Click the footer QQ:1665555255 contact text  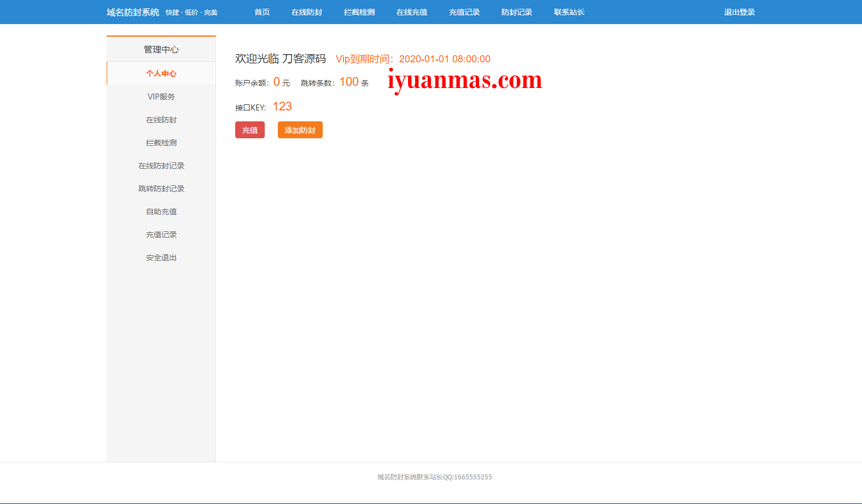tap(434, 477)
